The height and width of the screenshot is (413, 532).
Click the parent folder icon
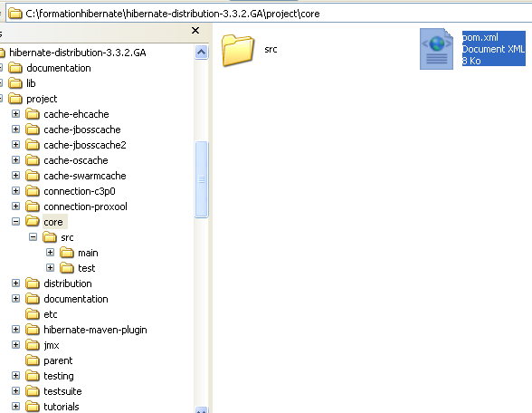[x=33, y=360]
